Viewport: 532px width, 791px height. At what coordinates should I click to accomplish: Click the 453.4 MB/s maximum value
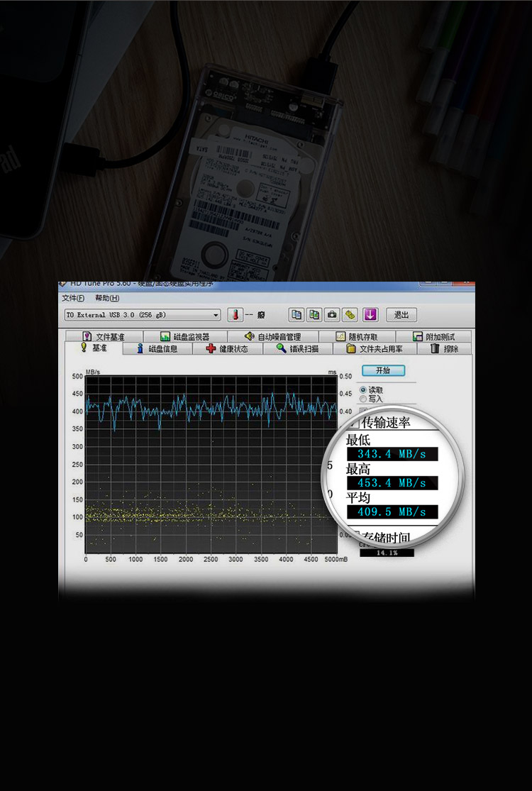392,483
